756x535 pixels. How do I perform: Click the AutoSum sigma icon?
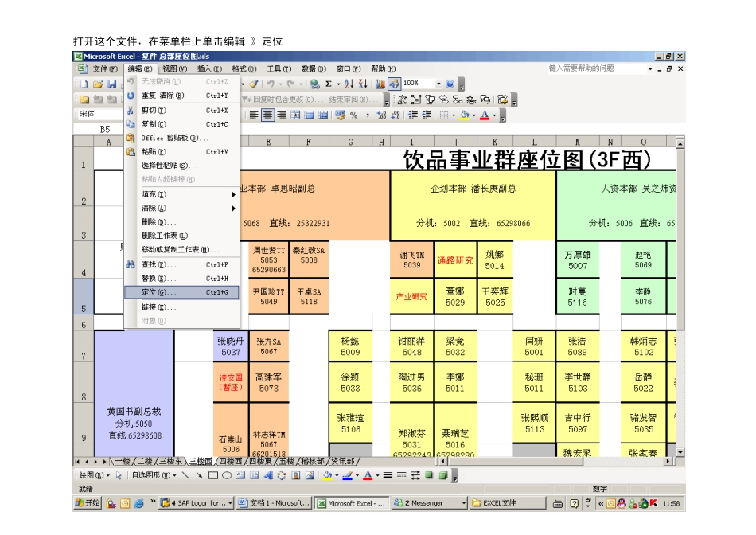(x=329, y=84)
